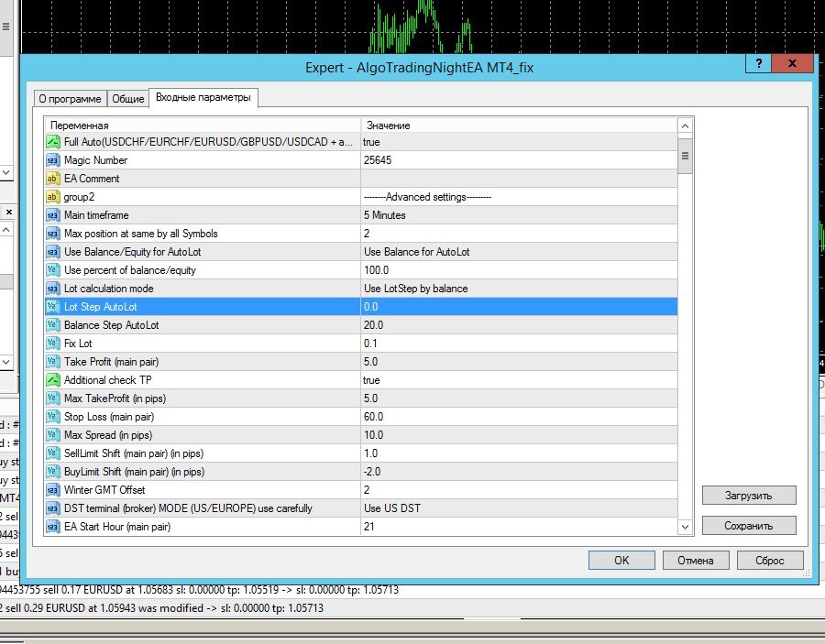The height and width of the screenshot is (644, 825).
Task: Open the Use LotStep by balance value
Action: point(519,289)
